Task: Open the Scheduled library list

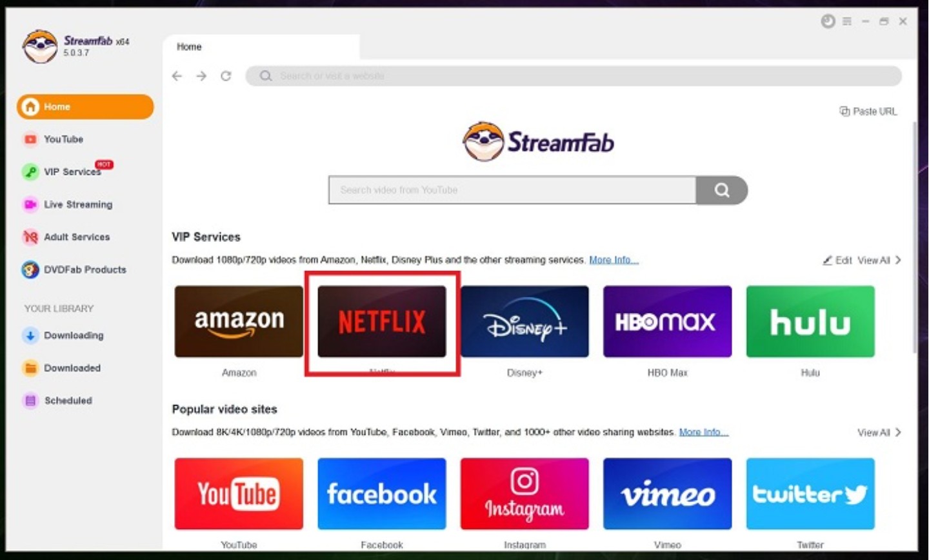Action: tap(68, 401)
